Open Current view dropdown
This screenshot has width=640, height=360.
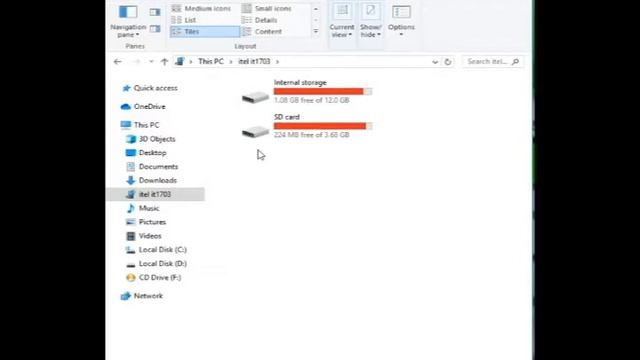tap(342, 21)
